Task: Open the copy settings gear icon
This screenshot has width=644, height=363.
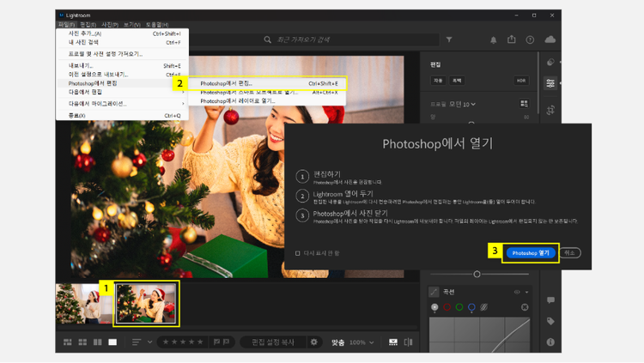Action: [x=313, y=342]
